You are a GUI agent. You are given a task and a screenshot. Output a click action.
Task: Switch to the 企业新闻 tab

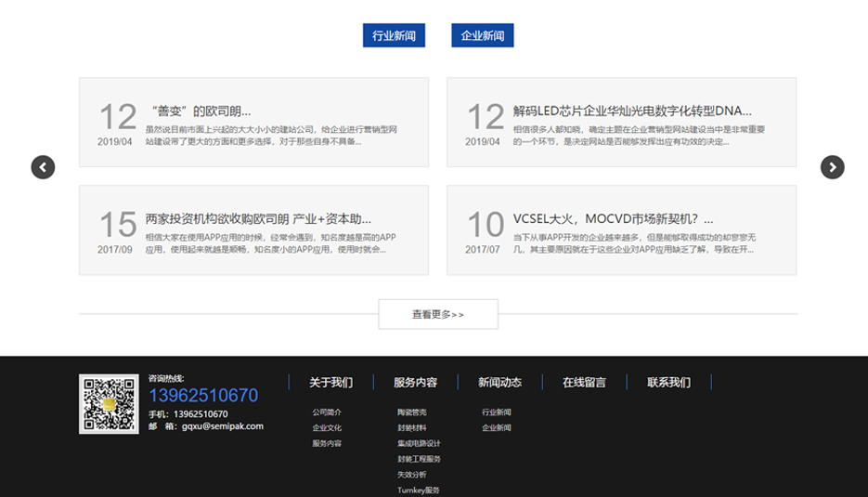point(483,36)
